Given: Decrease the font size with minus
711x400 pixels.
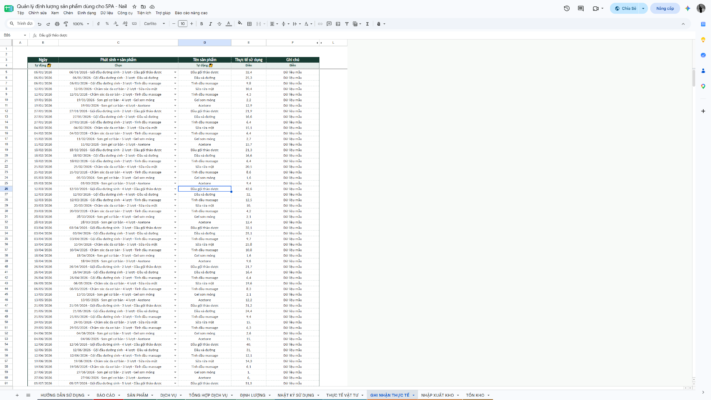Looking at the screenshot, I should [174, 24].
